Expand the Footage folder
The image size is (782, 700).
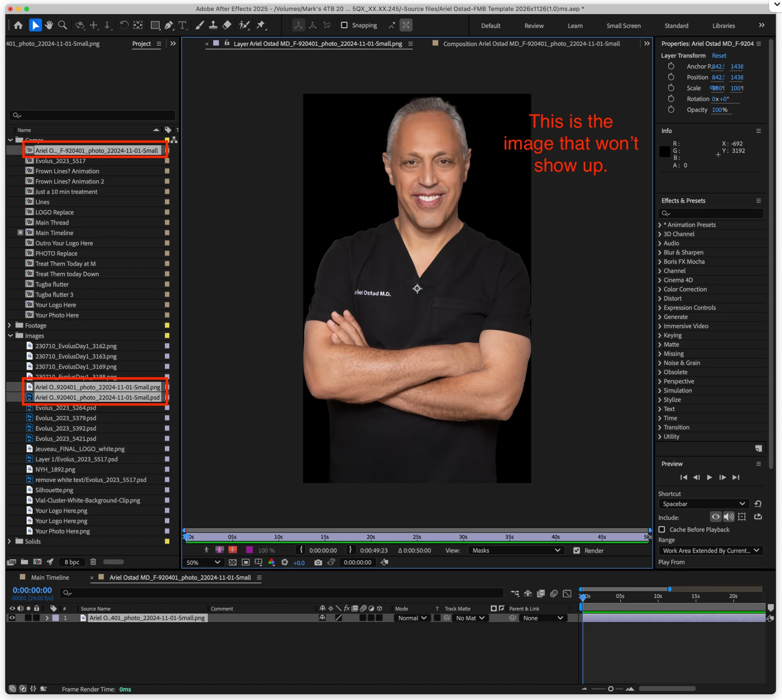pyautogui.click(x=10, y=325)
